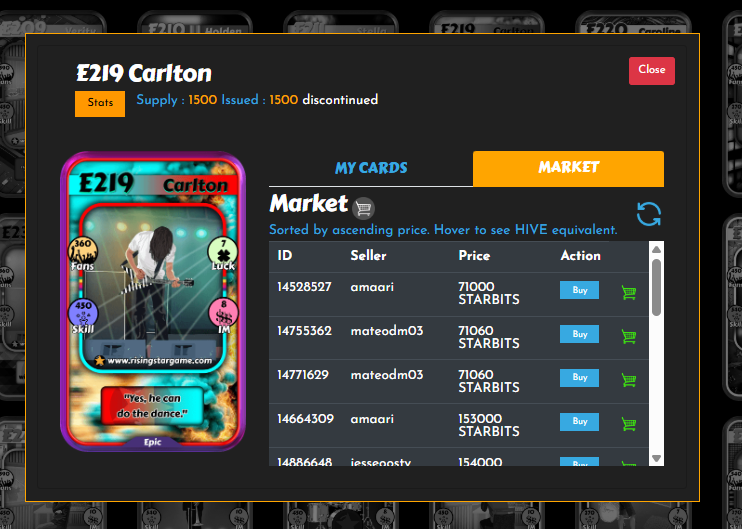Screen dimensions: 742x529
Task: Click the Action column header
Action: (580, 256)
